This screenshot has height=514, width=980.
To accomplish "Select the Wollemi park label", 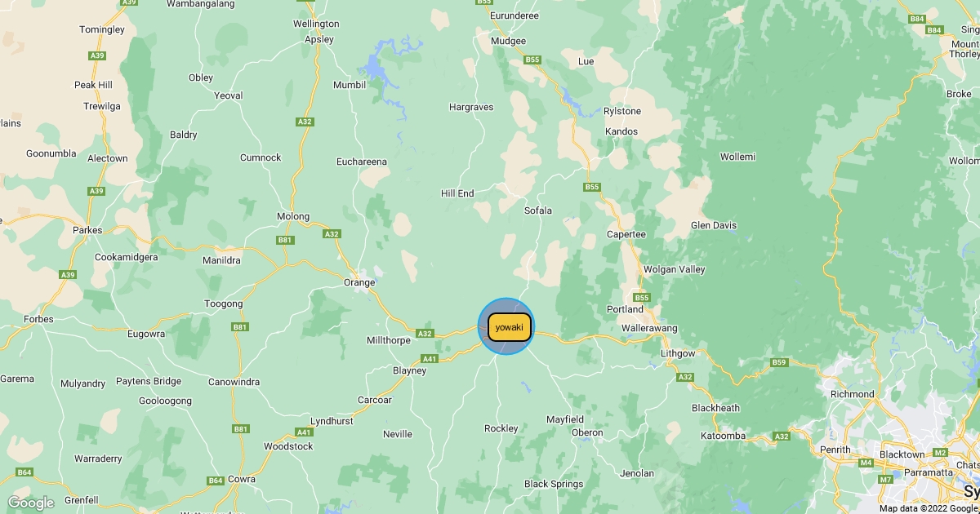I will click(x=737, y=157).
